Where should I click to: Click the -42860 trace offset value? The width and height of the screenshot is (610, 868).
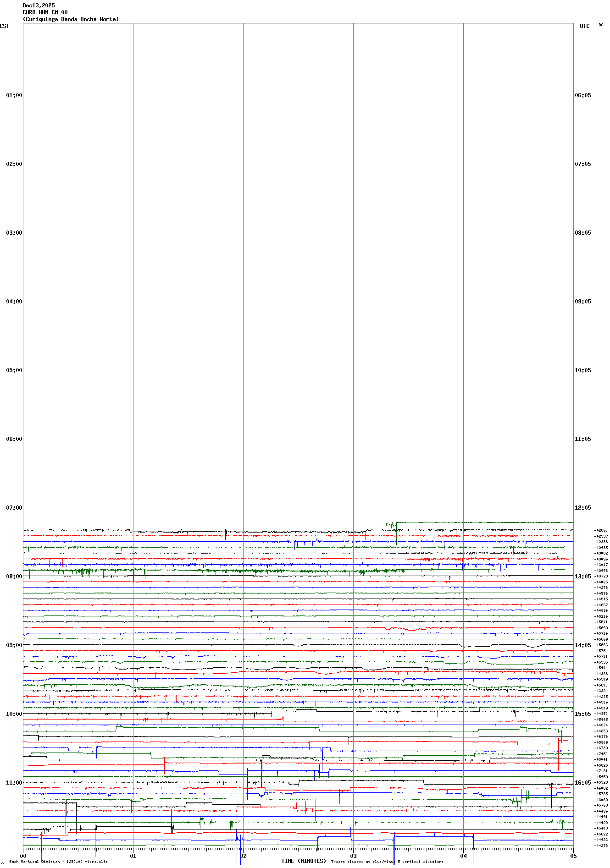pyautogui.click(x=601, y=530)
